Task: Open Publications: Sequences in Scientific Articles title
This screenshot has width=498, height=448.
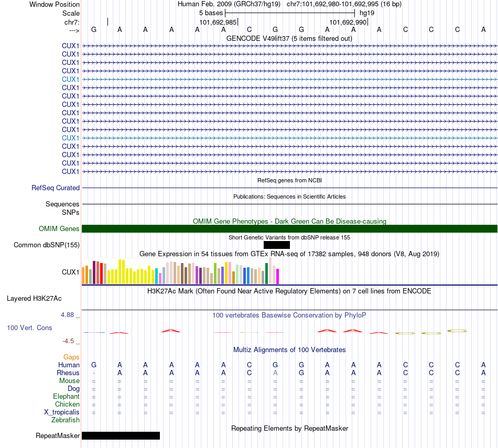Action: (289, 196)
